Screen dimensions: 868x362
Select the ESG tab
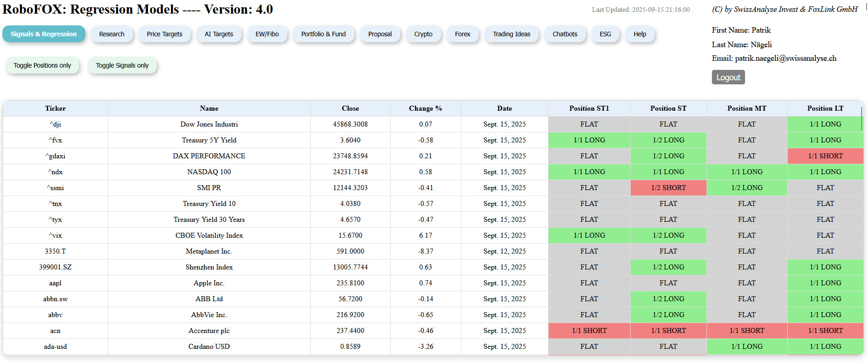click(x=605, y=34)
